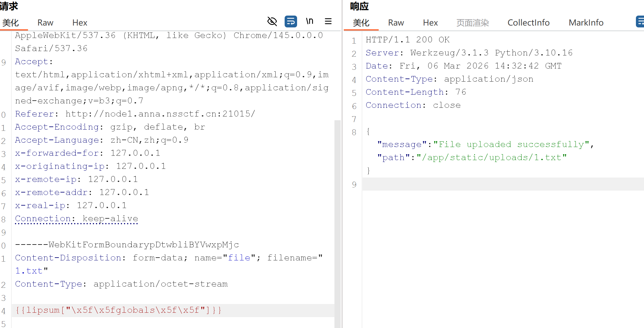Open the response Raw tab

pos(396,23)
